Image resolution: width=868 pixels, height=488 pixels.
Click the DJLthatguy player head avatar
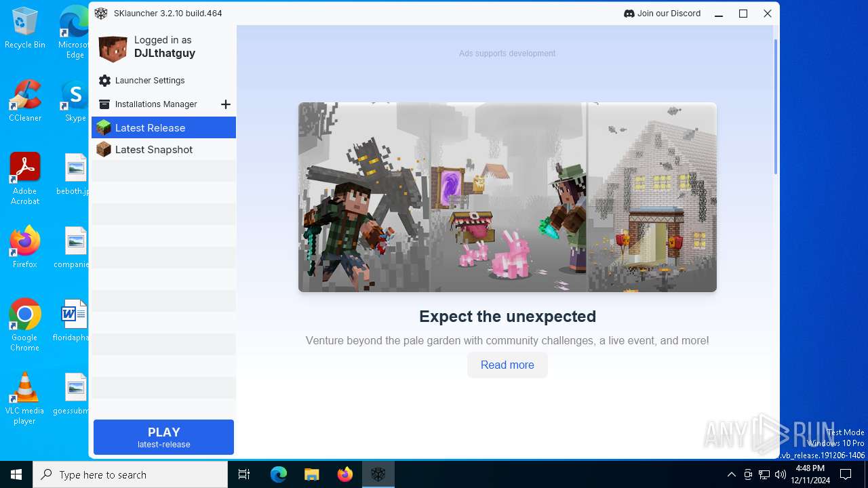pos(113,49)
